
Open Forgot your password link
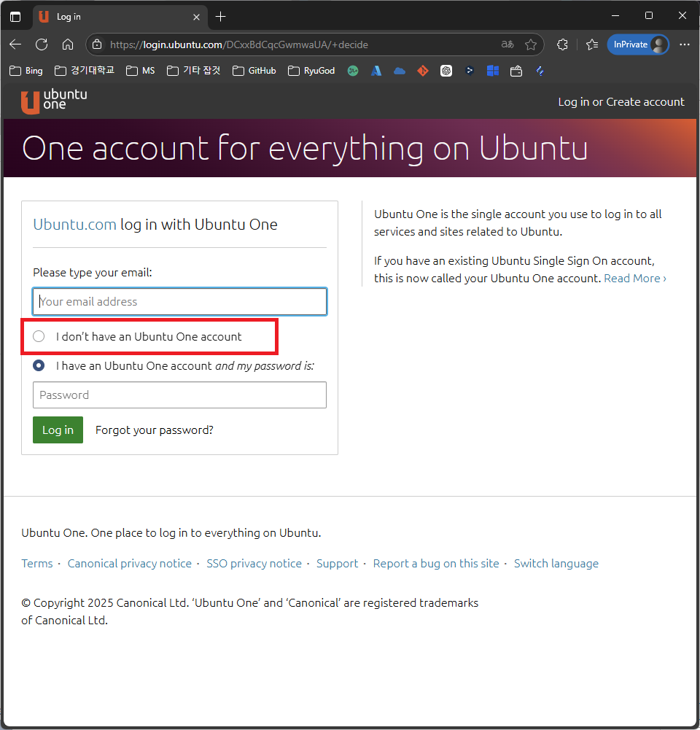point(155,430)
